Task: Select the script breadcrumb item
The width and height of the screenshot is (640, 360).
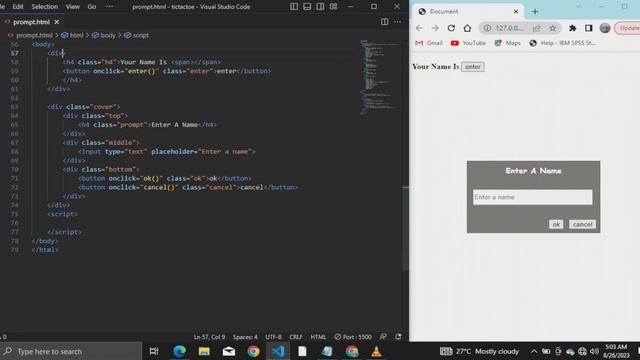Action: click(137, 36)
